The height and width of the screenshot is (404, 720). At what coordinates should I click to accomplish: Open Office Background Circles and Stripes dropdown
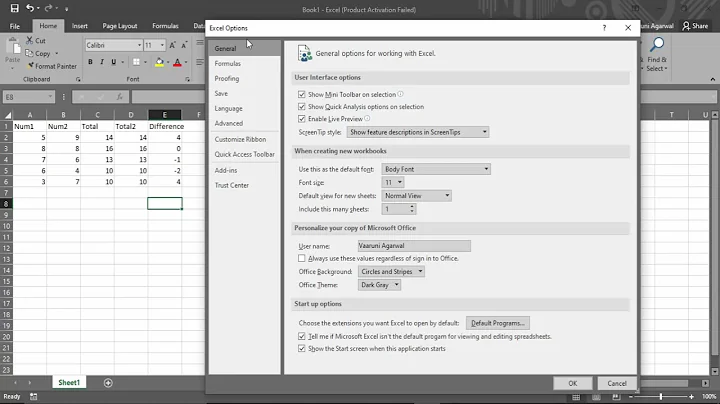coord(391,271)
